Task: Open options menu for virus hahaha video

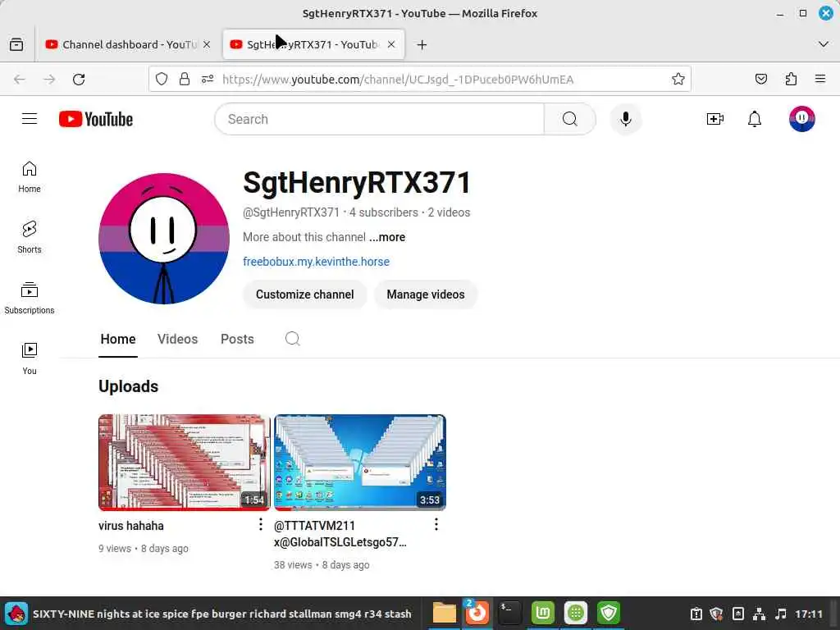Action: 261,524
